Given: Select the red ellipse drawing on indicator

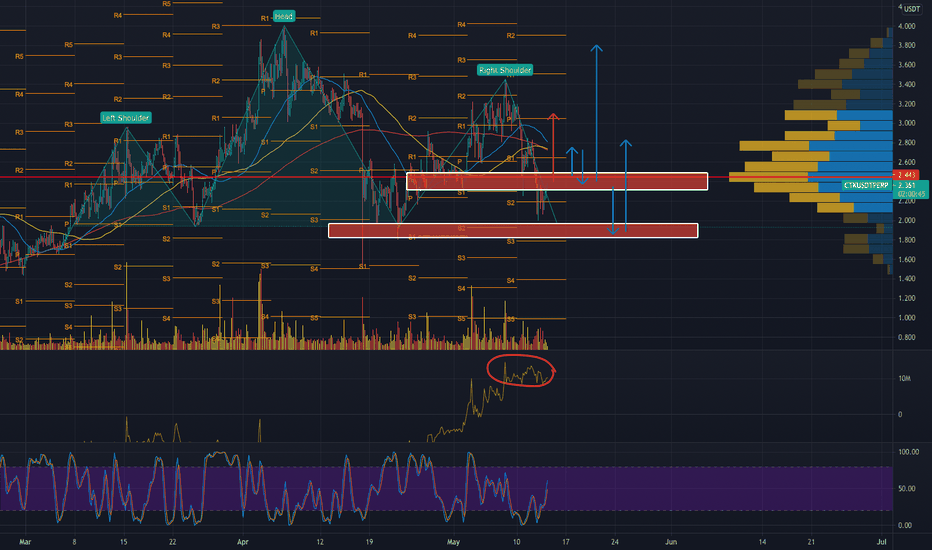Looking at the screenshot, I should click(521, 370).
